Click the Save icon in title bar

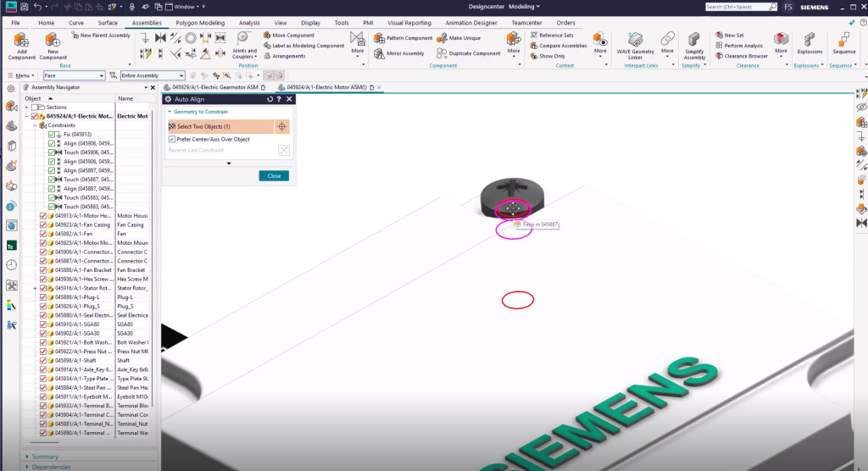tap(24, 7)
